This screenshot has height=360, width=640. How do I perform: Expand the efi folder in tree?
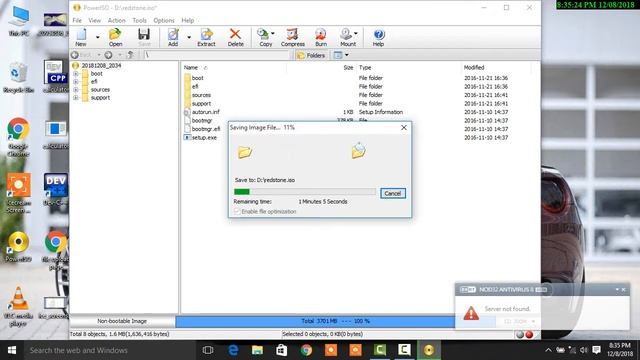click(x=76, y=82)
